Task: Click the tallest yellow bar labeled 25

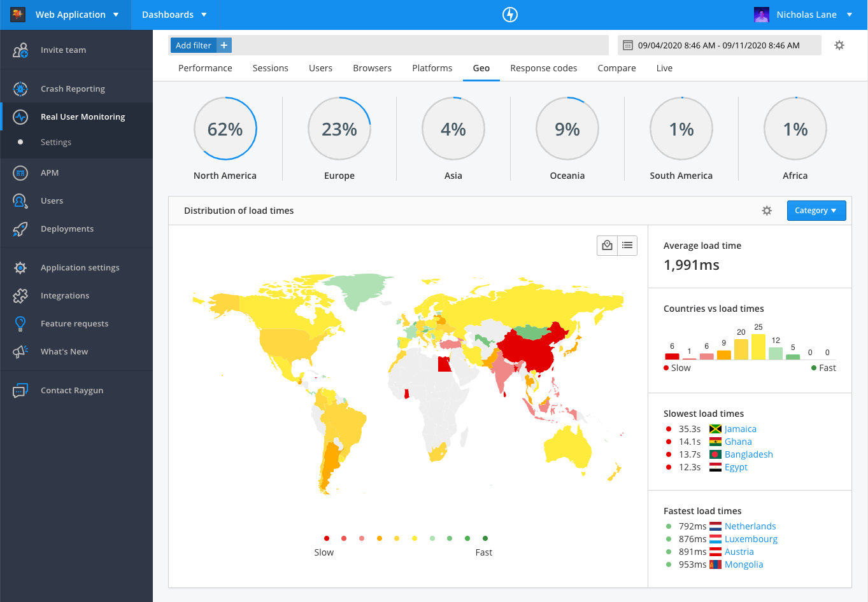Action: (x=758, y=347)
